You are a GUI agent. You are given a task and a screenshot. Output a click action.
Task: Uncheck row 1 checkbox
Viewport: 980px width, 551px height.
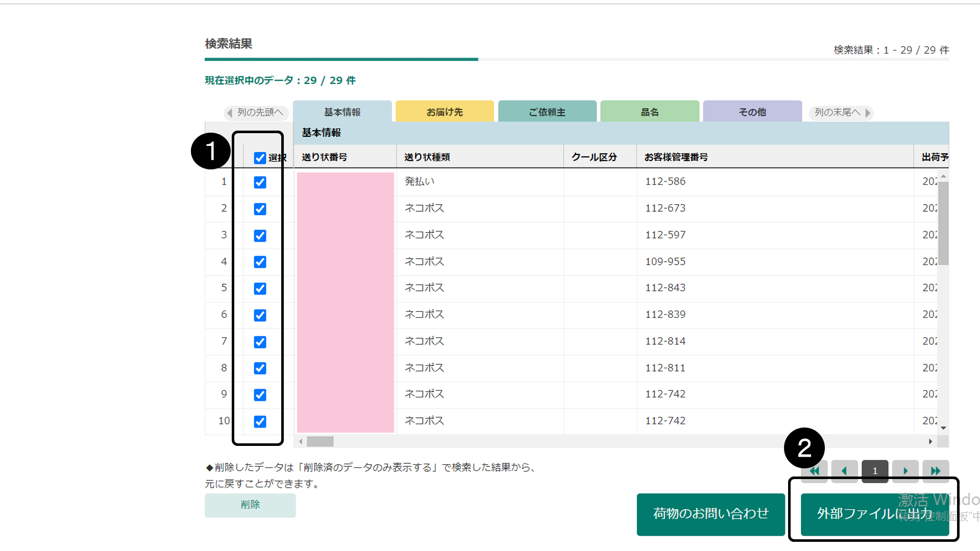tap(260, 182)
